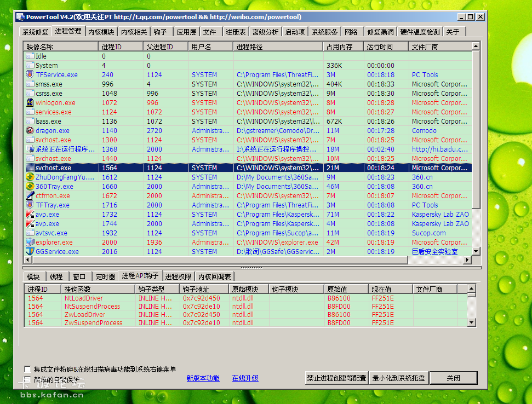Click the icon of svchost.exe with PID 1300
532x404 pixels.
click(x=30, y=140)
